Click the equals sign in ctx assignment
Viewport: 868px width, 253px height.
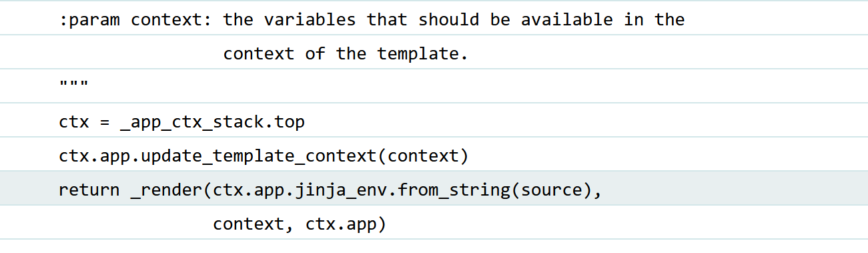[105, 123]
